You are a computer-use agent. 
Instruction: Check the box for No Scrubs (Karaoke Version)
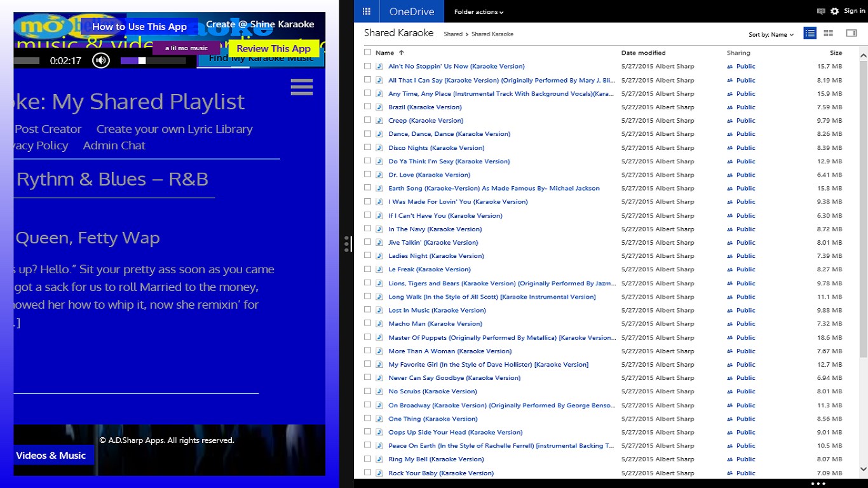tap(367, 391)
